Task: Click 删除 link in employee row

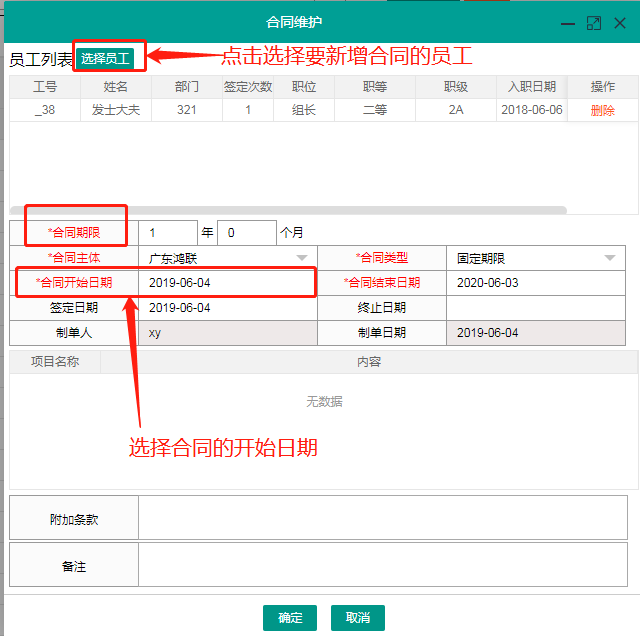Action: [x=602, y=110]
